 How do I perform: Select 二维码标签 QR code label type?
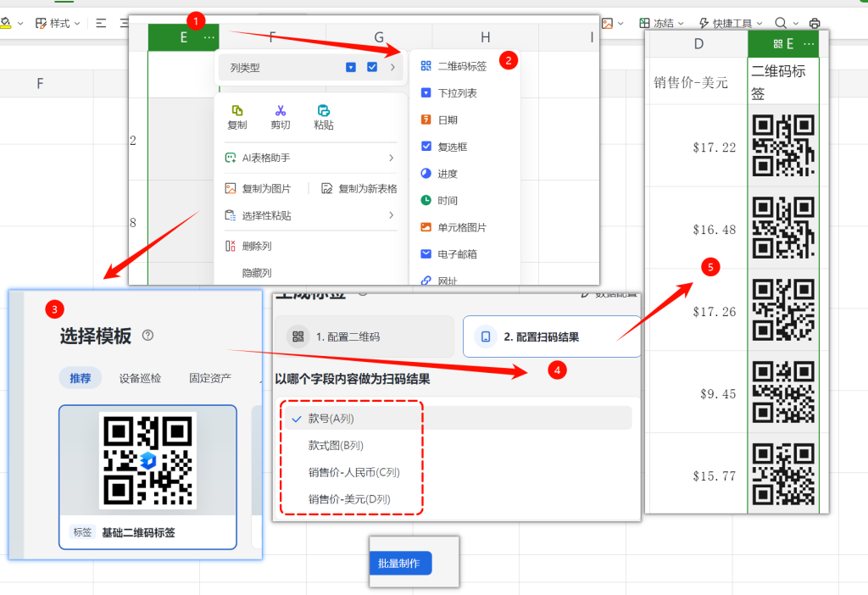click(x=453, y=66)
